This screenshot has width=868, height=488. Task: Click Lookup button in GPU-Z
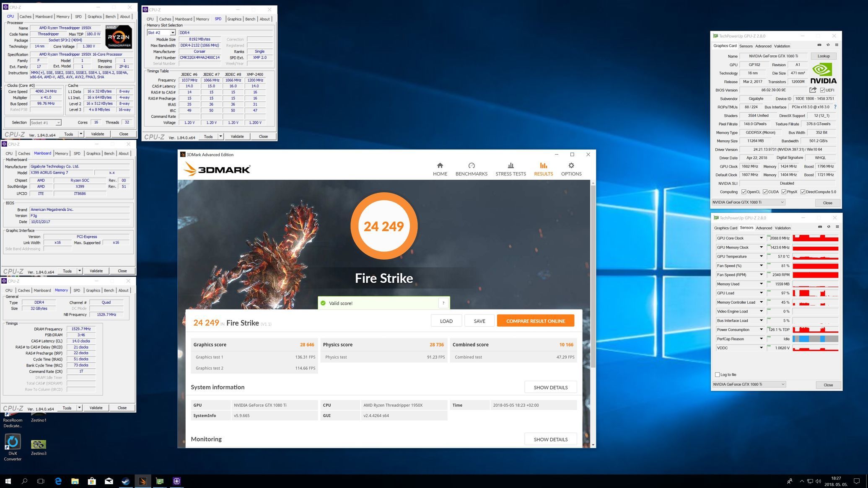[823, 56]
